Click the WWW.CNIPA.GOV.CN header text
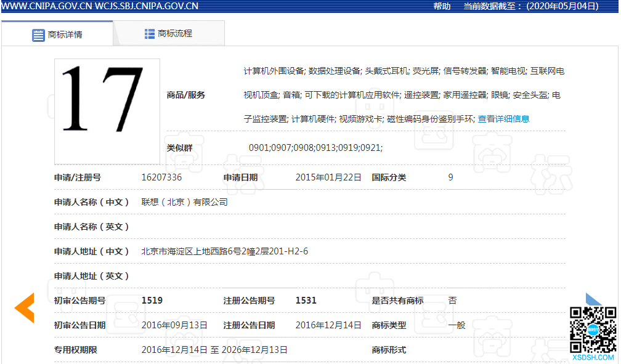Viewport: 621px width, 364px height. click(x=47, y=6)
